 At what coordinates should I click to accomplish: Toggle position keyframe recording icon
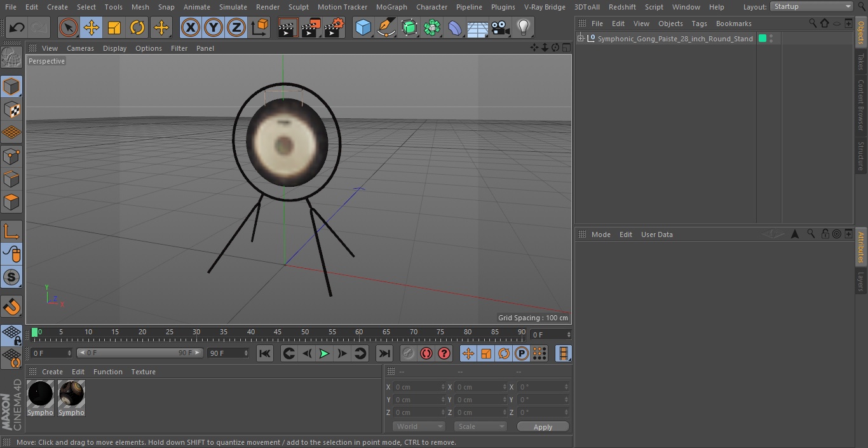point(468,353)
